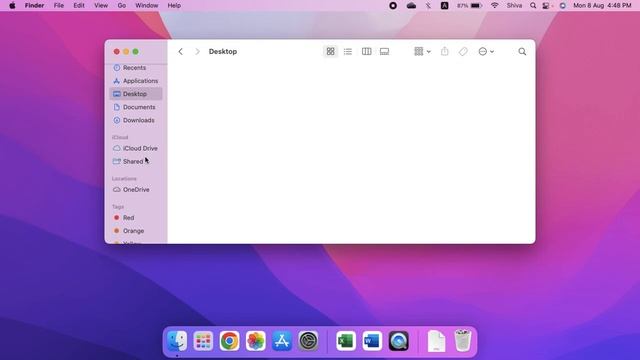This screenshot has height=360, width=640.
Task: Select Desktop in the sidebar
Action: pos(136,94)
